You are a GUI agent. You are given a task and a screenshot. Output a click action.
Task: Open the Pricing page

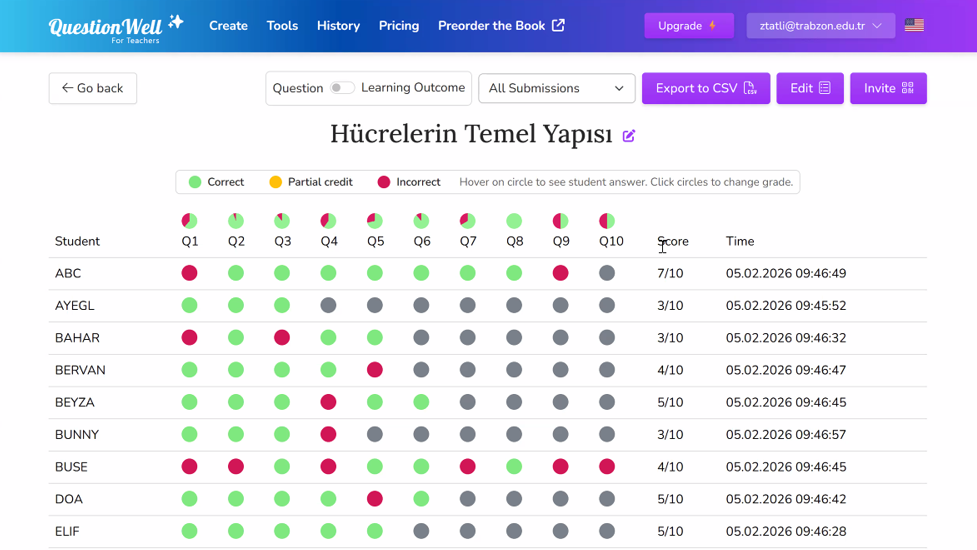tap(399, 26)
